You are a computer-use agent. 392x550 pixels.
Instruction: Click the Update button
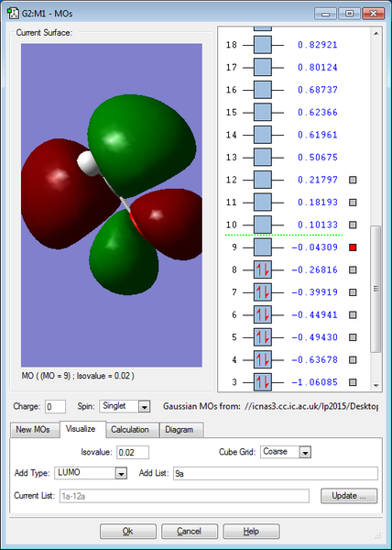tap(349, 496)
